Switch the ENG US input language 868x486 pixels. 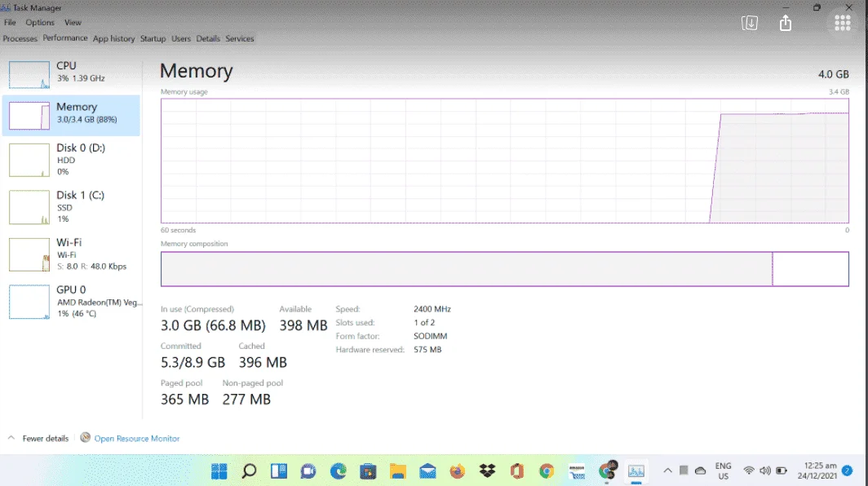point(723,471)
